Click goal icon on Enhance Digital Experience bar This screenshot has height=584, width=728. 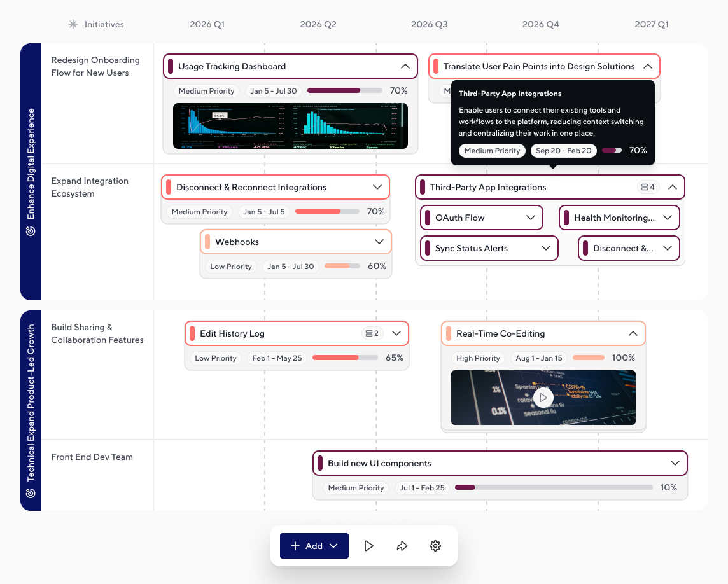coord(31,231)
